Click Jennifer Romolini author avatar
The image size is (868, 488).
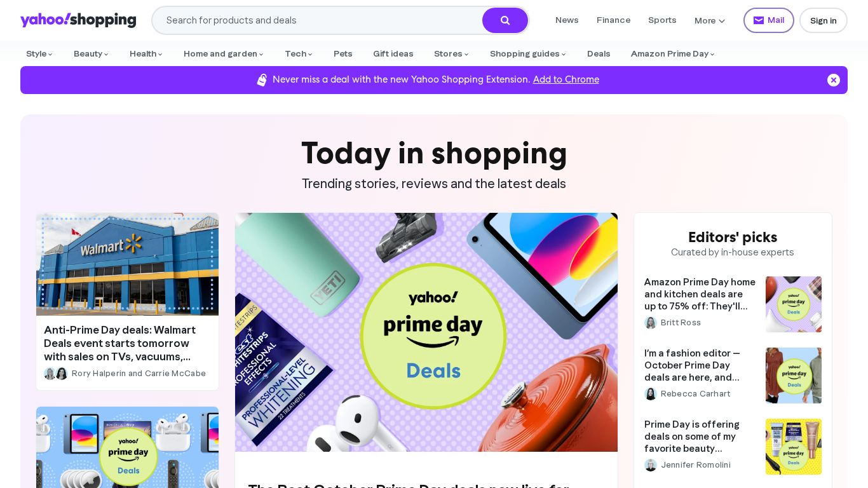pos(651,465)
